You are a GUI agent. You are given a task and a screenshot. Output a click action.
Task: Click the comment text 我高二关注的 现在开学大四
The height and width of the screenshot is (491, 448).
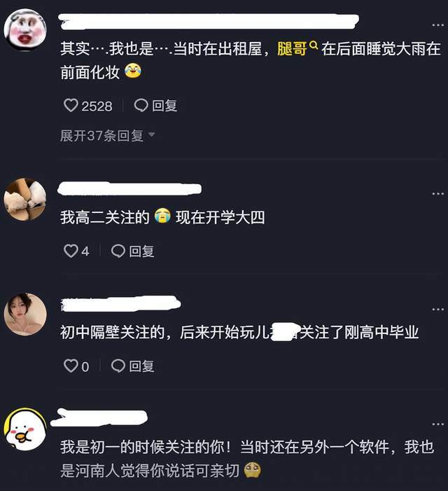point(162,217)
